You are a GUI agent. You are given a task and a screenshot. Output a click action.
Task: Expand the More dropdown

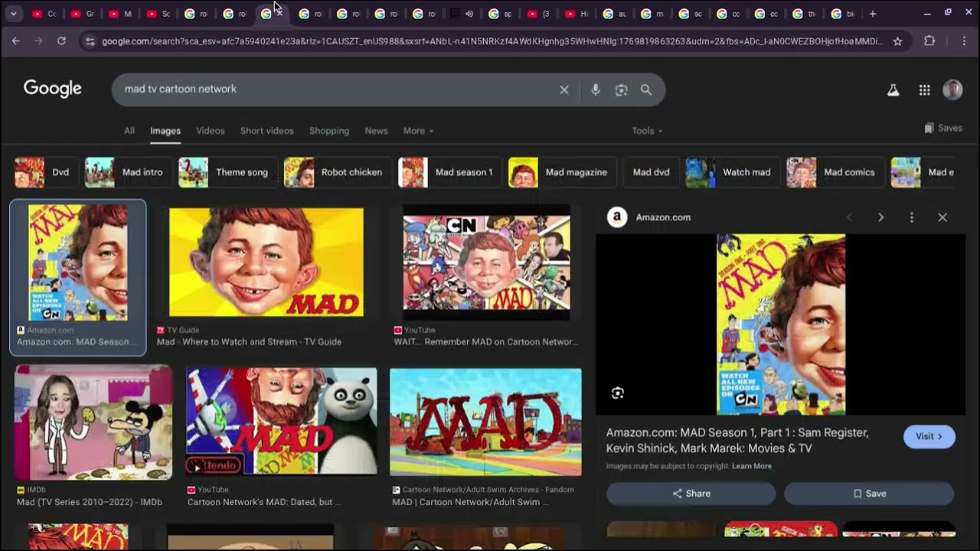click(x=418, y=131)
